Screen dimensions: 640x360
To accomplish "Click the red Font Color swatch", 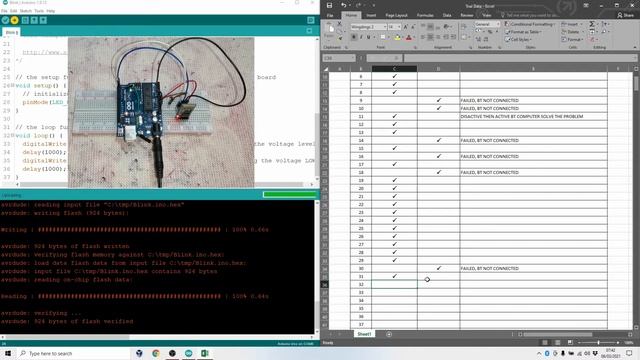I will point(409,38).
